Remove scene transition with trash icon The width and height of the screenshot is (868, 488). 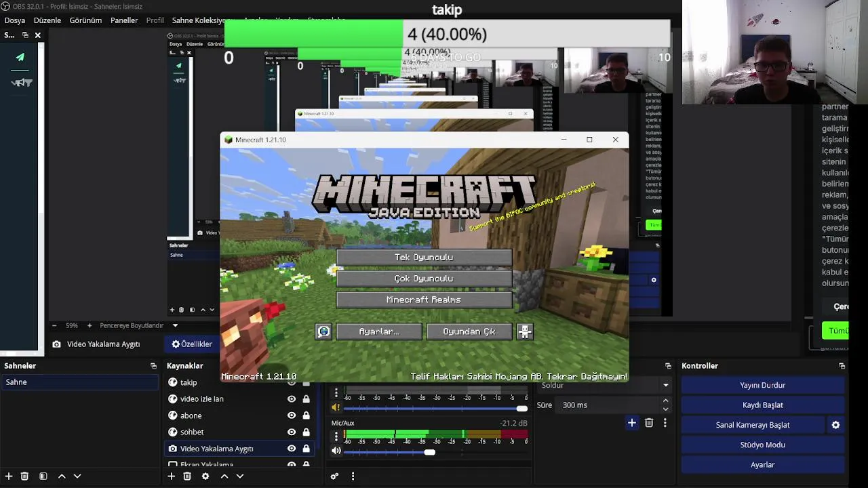649,423
